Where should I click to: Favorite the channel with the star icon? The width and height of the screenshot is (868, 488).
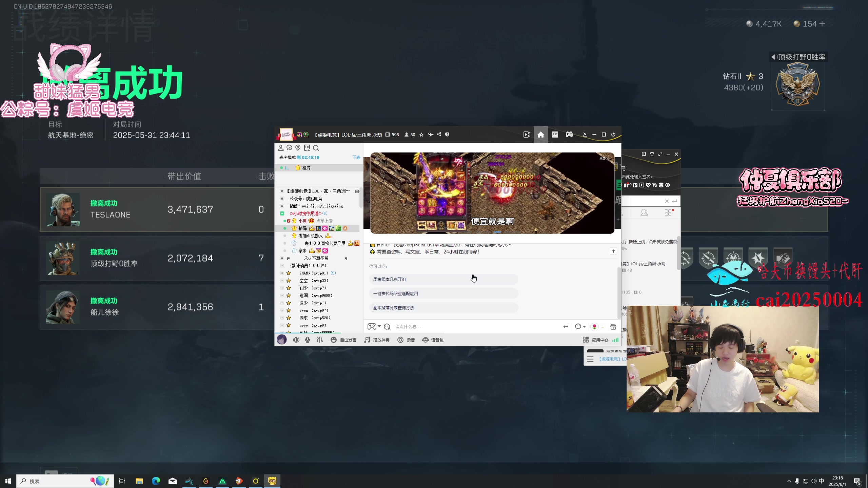click(421, 135)
